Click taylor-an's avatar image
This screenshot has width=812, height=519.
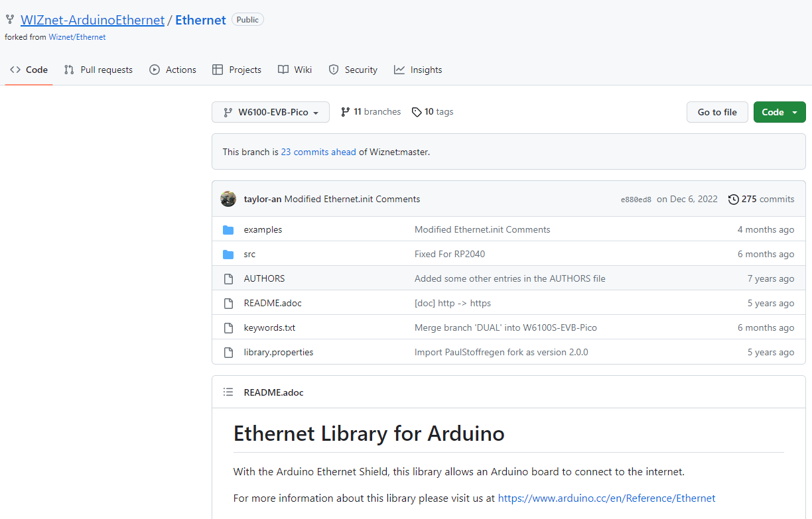[x=228, y=199]
